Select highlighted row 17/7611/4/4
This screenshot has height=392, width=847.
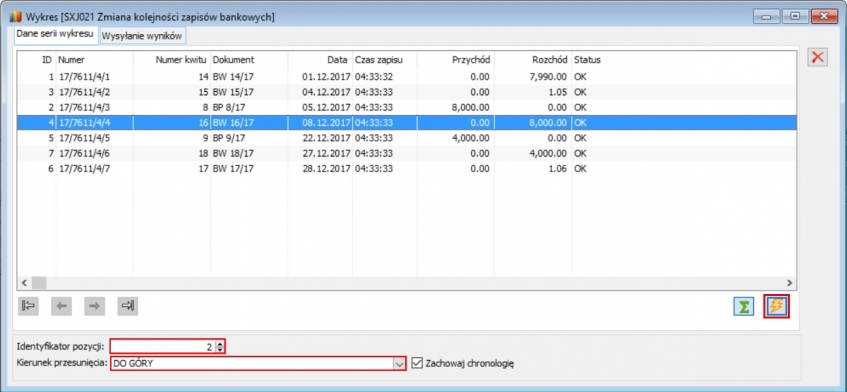407,123
